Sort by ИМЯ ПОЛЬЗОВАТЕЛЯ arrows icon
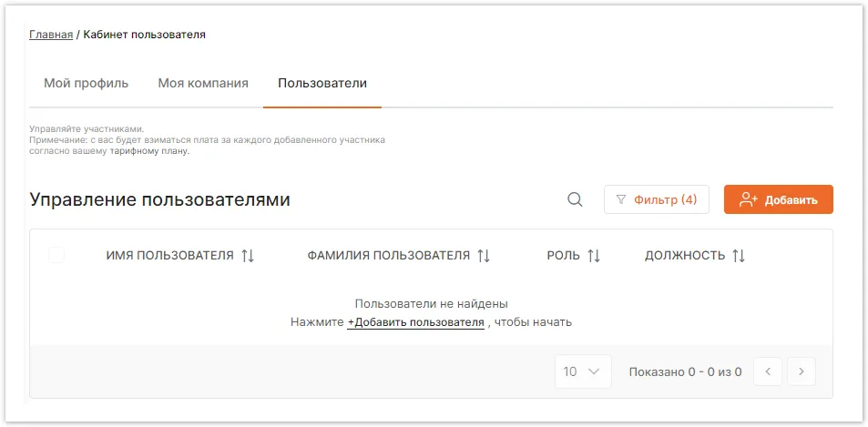This screenshot has width=868, height=427. pos(248,256)
